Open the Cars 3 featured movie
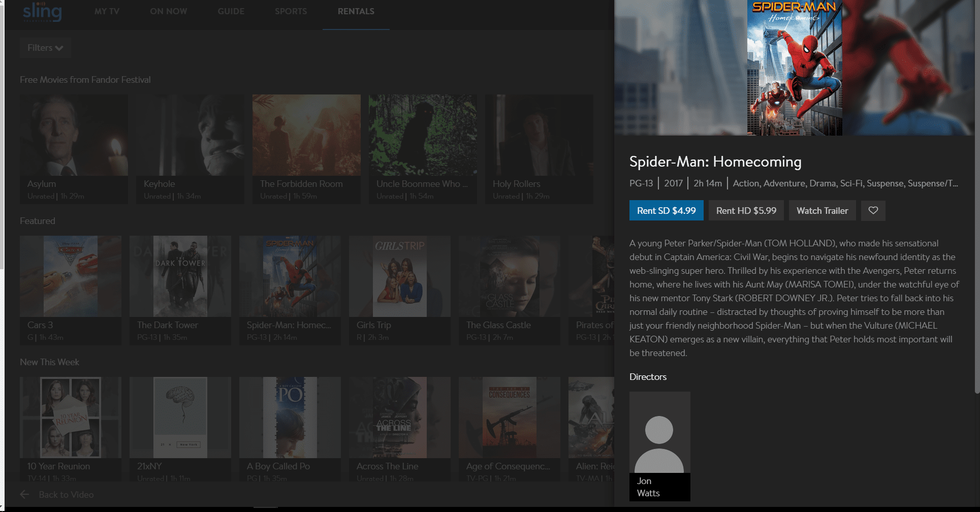Image resolution: width=980 pixels, height=512 pixels. coord(71,290)
